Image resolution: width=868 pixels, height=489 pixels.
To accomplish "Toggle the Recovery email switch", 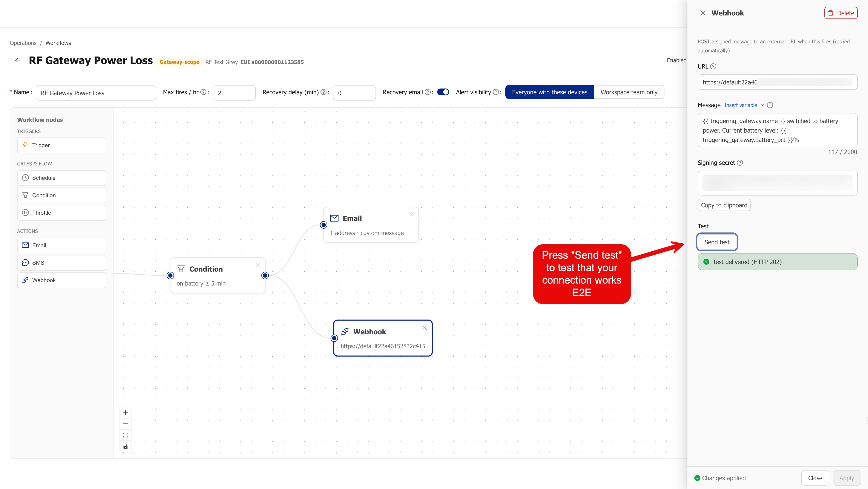I will (x=443, y=92).
